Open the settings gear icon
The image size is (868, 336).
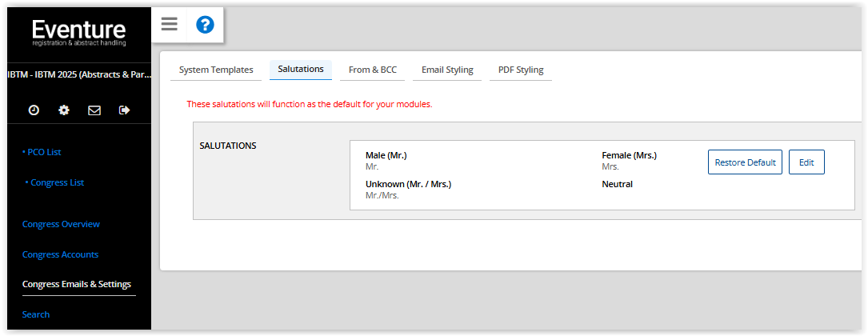click(64, 110)
